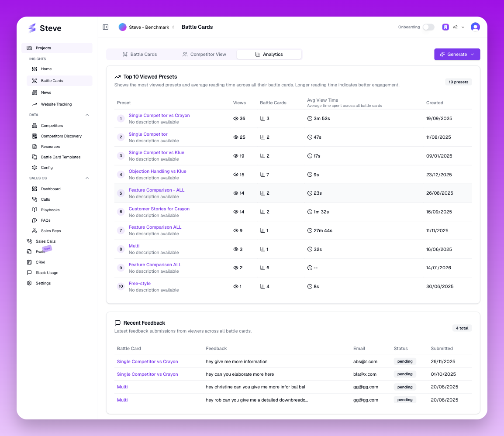Switch to the Battle Cards tab

(x=139, y=55)
